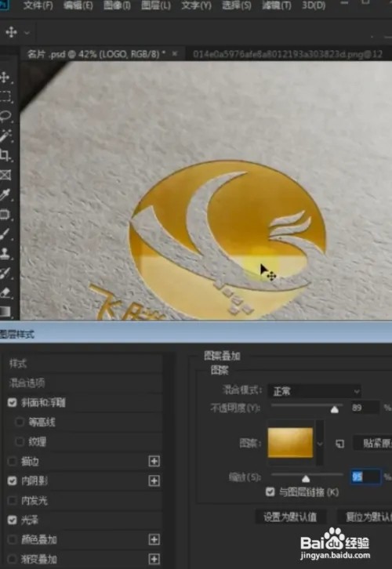Open the 编辑(E) menu
This screenshot has width=392, height=569.
[78, 5]
